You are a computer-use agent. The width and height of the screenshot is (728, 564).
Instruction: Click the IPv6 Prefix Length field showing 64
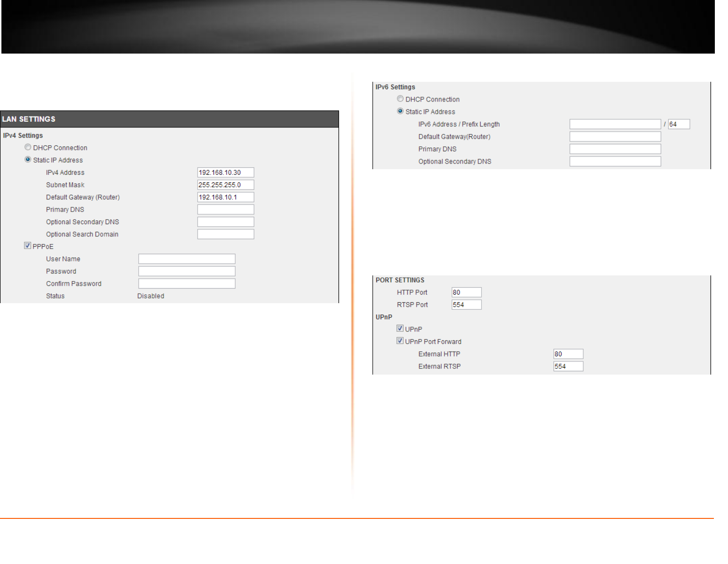679,124
